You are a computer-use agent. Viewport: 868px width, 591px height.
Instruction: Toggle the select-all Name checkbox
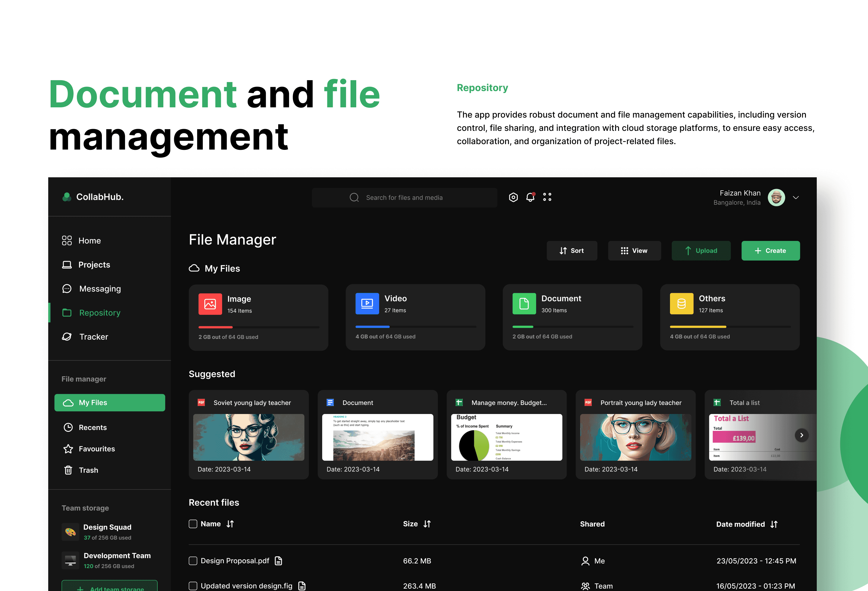click(x=193, y=524)
